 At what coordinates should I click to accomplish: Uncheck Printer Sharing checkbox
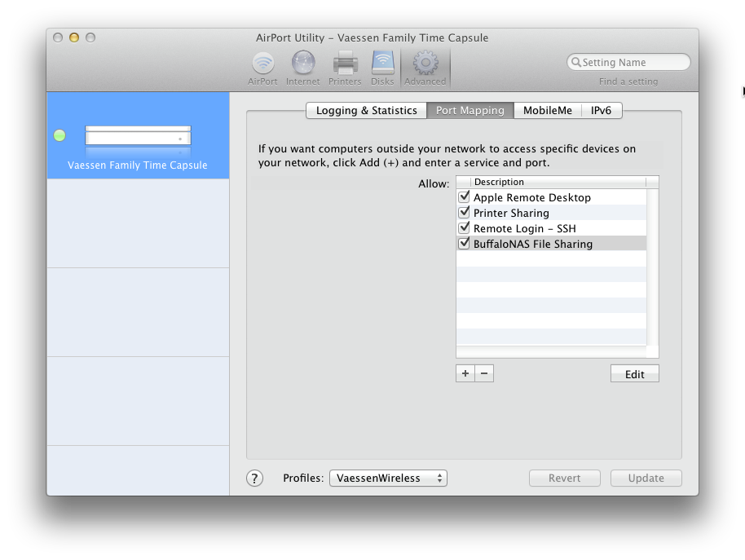click(464, 212)
